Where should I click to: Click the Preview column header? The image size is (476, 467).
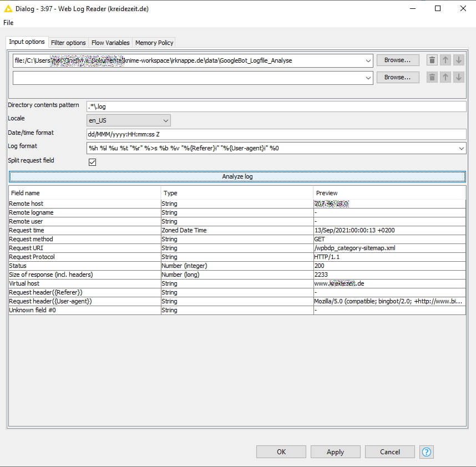click(389, 193)
